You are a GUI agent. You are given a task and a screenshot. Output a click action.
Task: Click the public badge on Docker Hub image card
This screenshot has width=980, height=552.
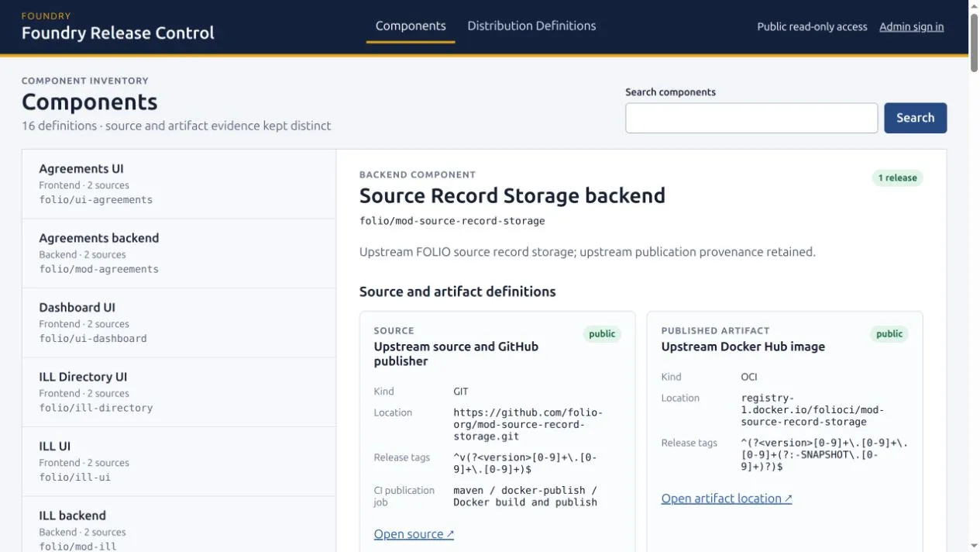(x=889, y=334)
